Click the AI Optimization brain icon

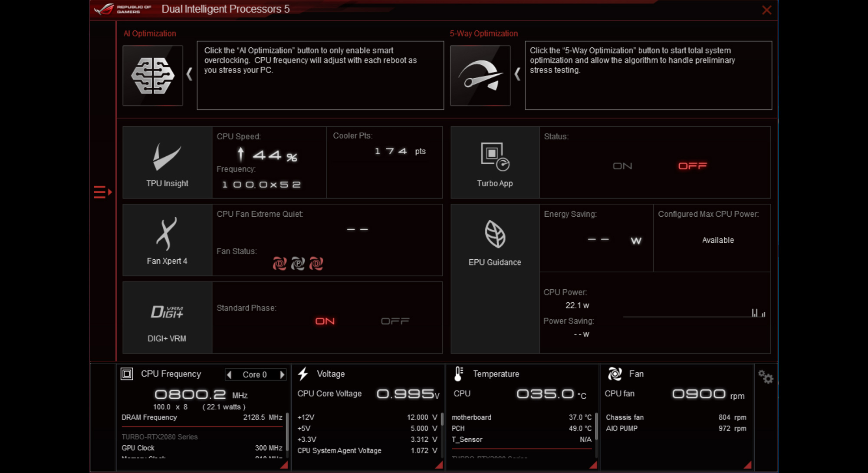[153, 76]
